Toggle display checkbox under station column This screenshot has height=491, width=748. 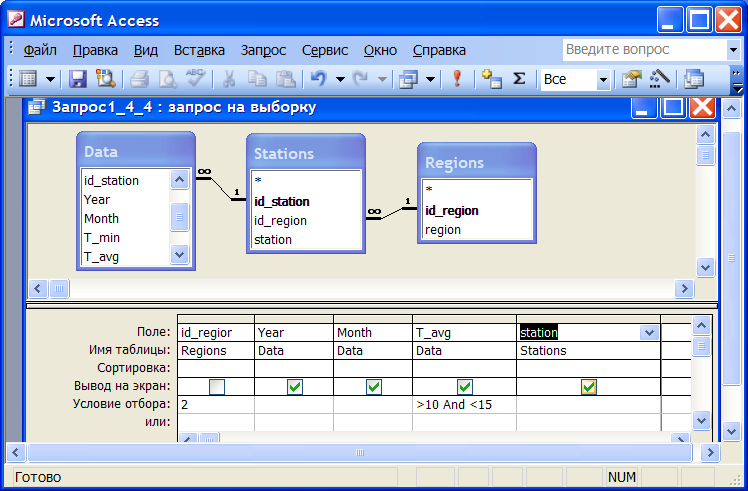click(x=589, y=387)
